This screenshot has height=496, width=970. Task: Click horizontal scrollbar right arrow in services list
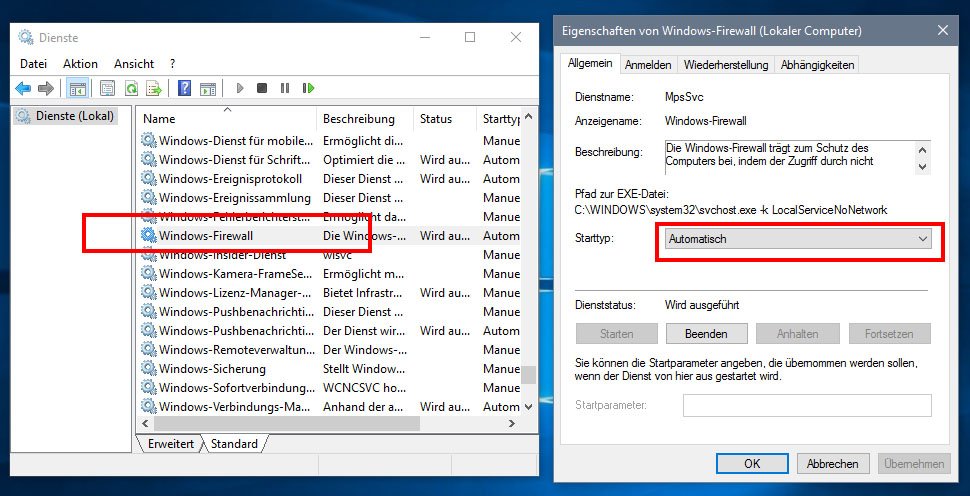coord(512,424)
